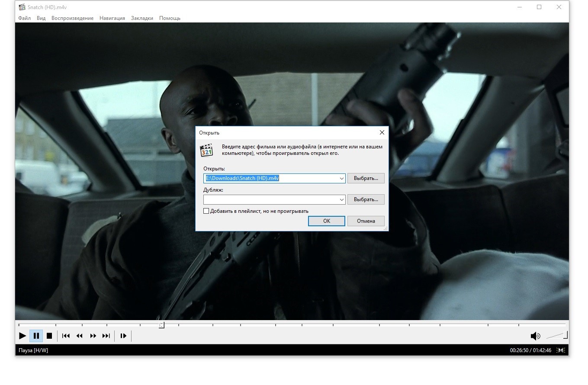Image resolution: width=588 pixels, height=385 pixels.
Task: Click the status bar icon beside total time
Action: coord(560,350)
